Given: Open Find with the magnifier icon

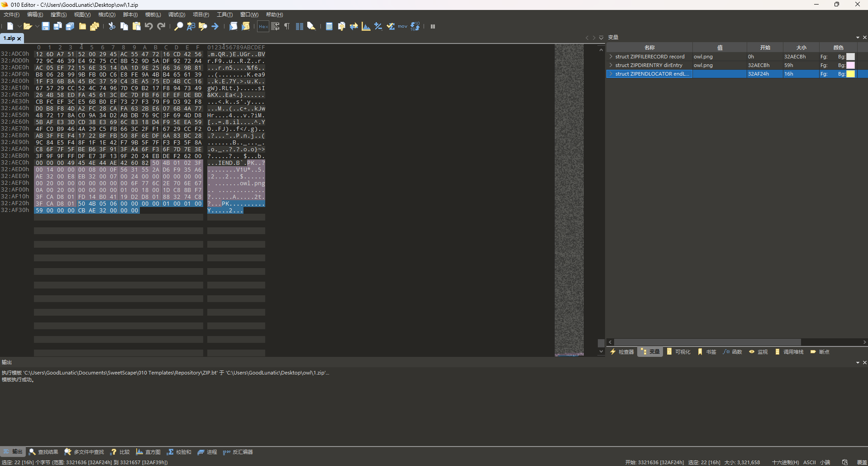Looking at the screenshot, I should [x=179, y=26].
